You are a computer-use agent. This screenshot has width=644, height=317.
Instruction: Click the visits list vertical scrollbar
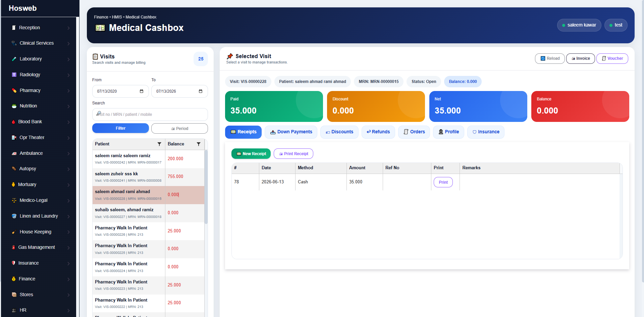click(206, 187)
